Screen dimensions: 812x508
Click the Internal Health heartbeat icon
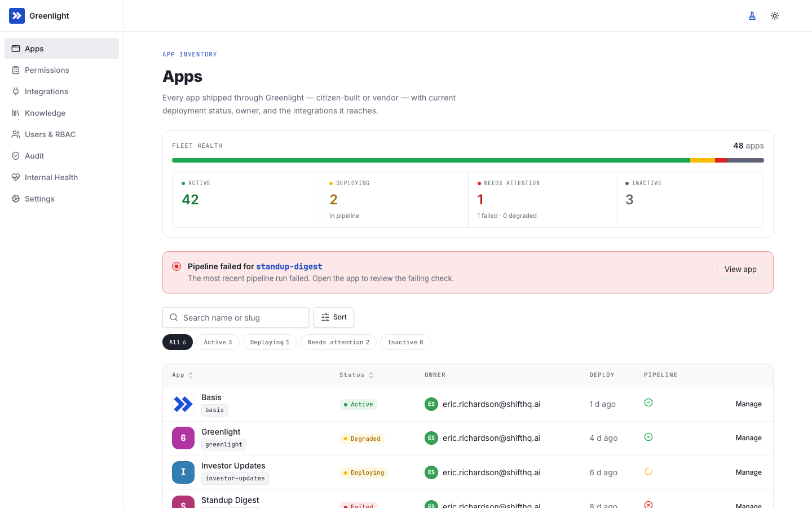(x=16, y=177)
